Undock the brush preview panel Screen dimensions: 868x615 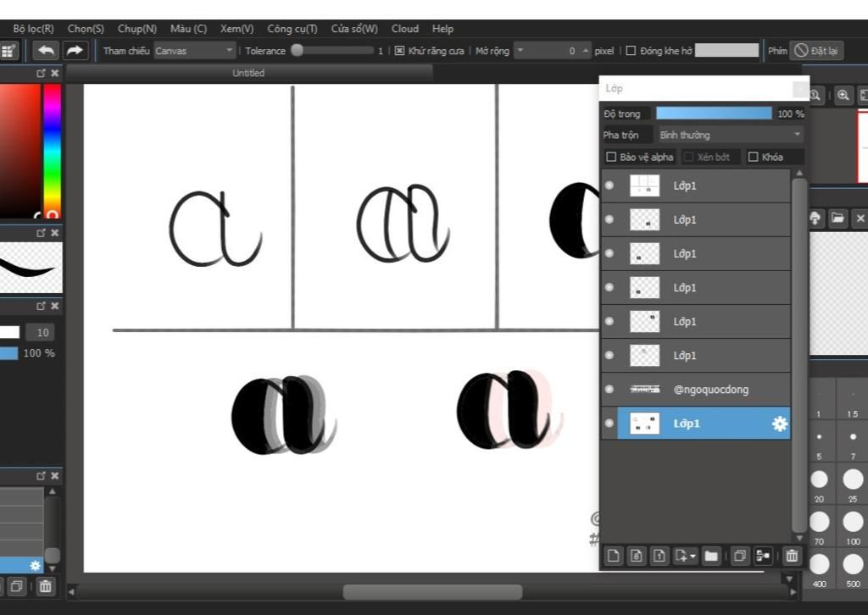point(41,233)
